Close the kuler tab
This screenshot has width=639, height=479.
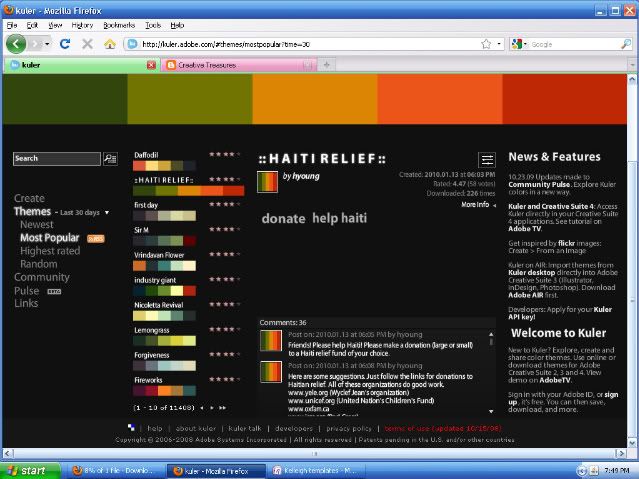[151, 65]
